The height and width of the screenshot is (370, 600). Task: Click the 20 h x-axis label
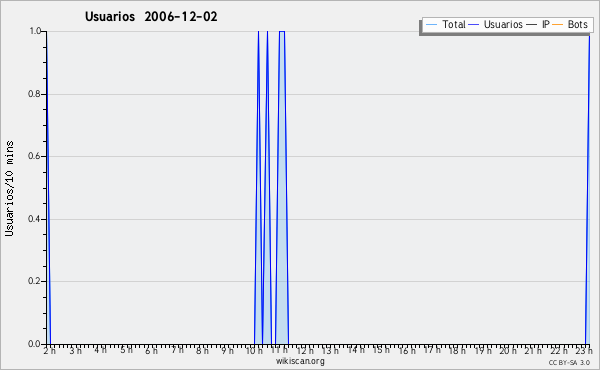[x=508, y=350]
